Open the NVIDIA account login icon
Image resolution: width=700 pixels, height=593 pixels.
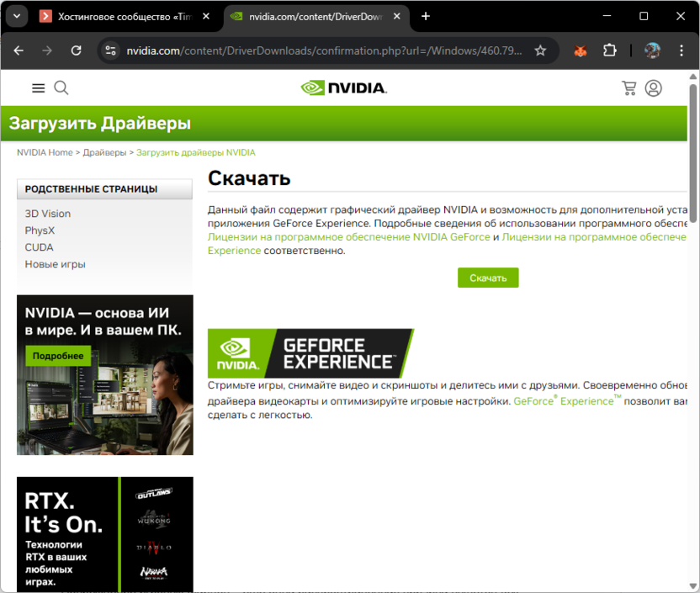click(653, 88)
